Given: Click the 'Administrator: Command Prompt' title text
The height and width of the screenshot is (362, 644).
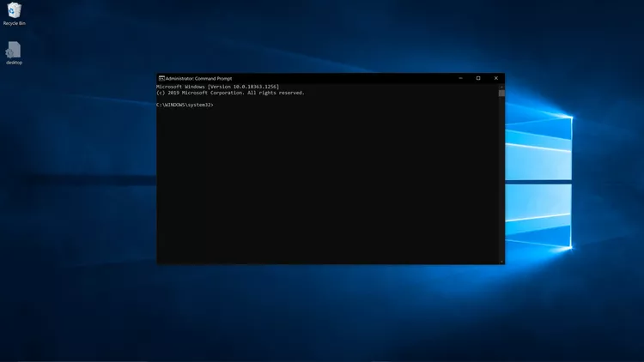Looking at the screenshot, I should pos(198,78).
